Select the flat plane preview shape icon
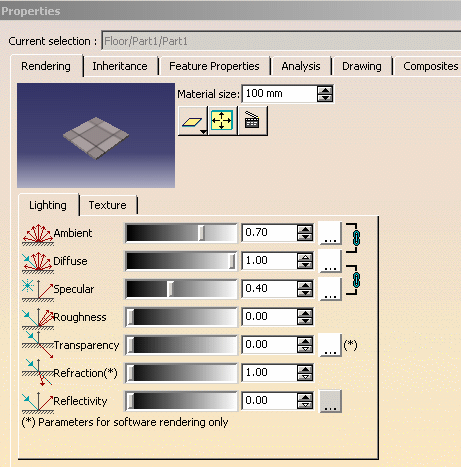The height and width of the screenshot is (467, 461). pyautogui.click(x=192, y=121)
